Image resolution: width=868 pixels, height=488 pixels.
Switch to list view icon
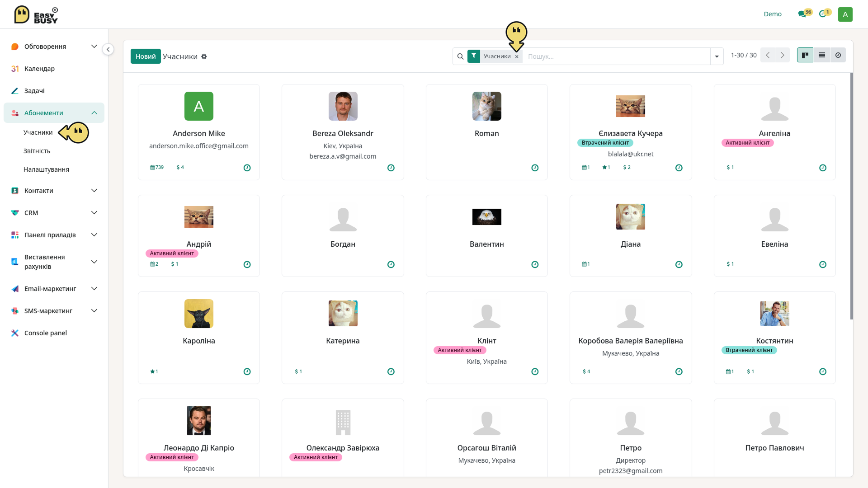tap(821, 55)
